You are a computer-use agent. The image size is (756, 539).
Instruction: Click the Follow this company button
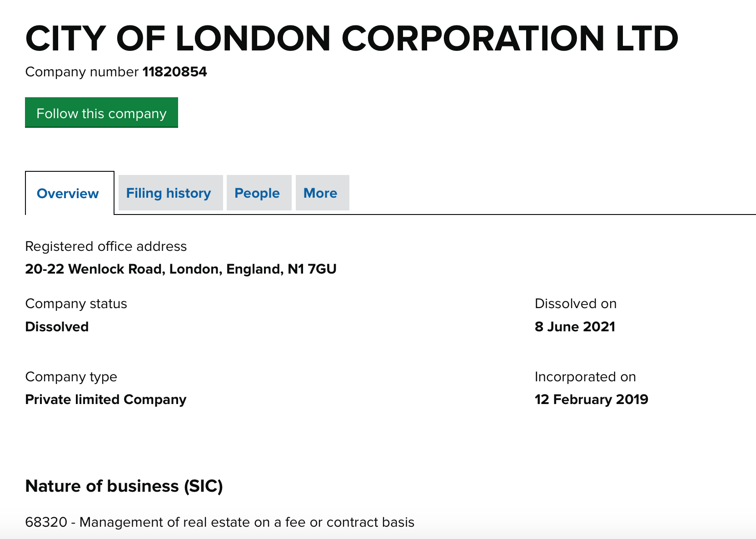(x=101, y=113)
